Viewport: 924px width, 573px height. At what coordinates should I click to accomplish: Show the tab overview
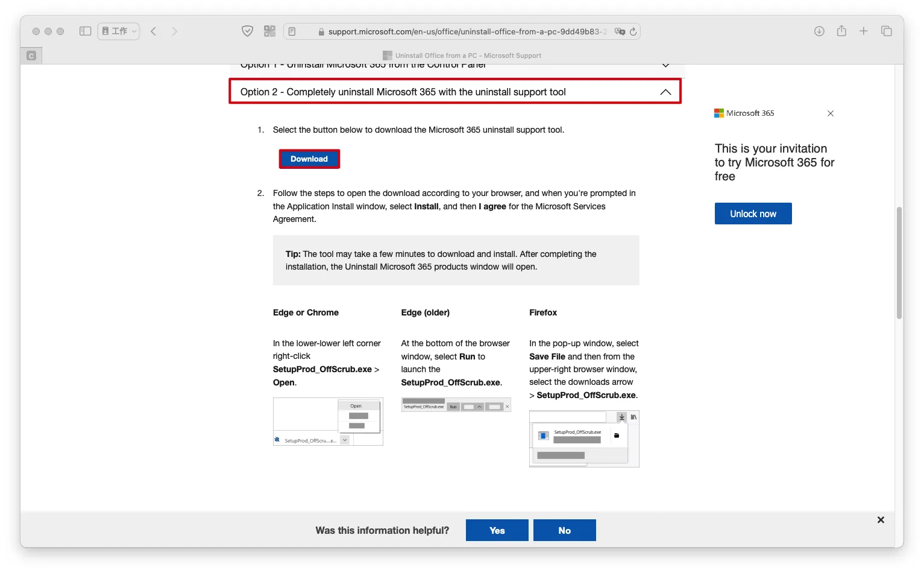point(887,31)
